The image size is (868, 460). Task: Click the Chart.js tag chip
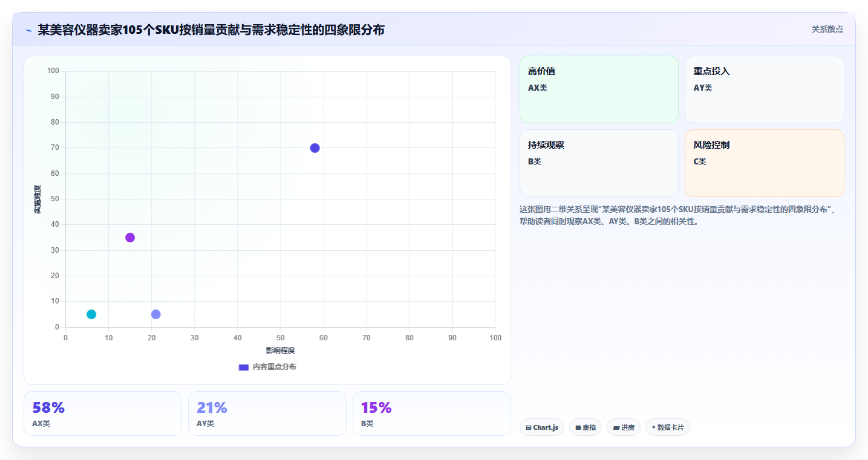[542, 427]
